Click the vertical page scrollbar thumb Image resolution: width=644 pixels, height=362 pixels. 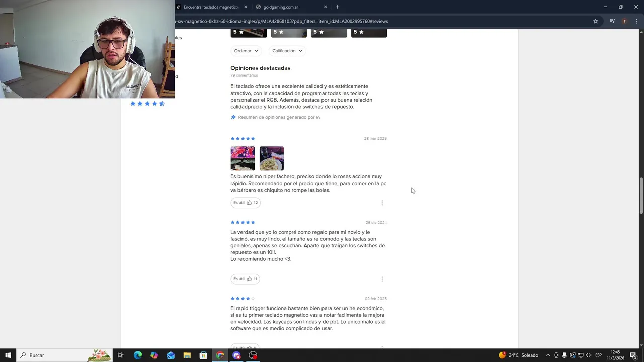[641, 196]
